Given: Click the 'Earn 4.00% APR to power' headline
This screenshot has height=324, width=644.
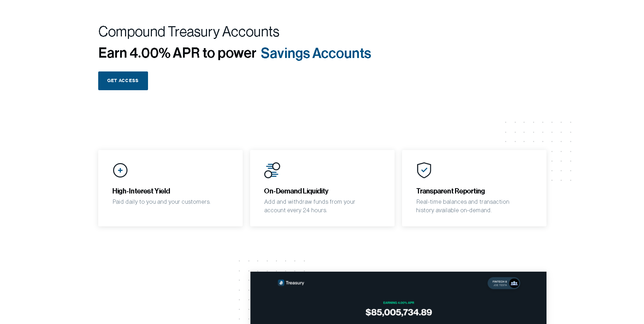Looking at the screenshot, I should pyautogui.click(x=177, y=53).
